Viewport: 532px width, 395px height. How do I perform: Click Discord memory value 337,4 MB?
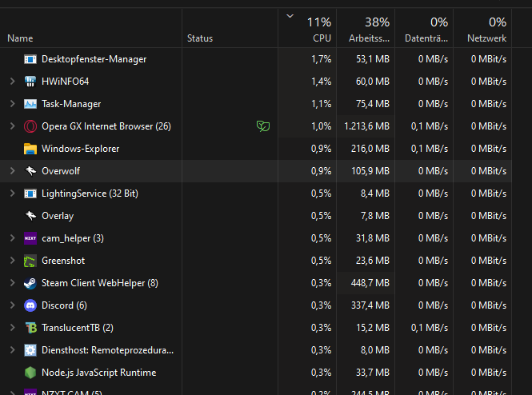370,305
